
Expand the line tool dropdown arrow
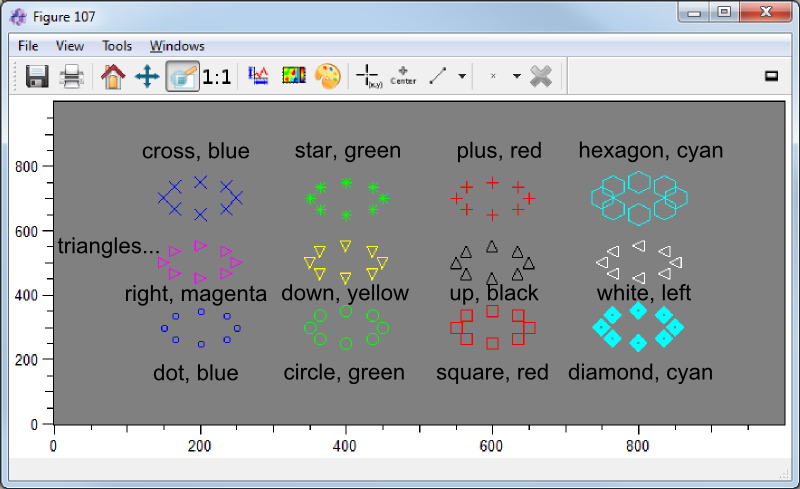(461, 76)
